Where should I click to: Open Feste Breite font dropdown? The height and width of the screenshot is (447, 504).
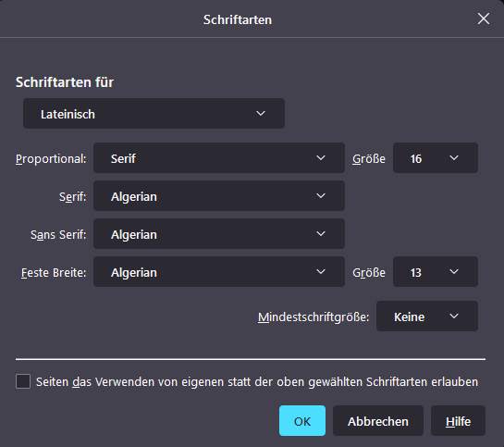click(219, 272)
